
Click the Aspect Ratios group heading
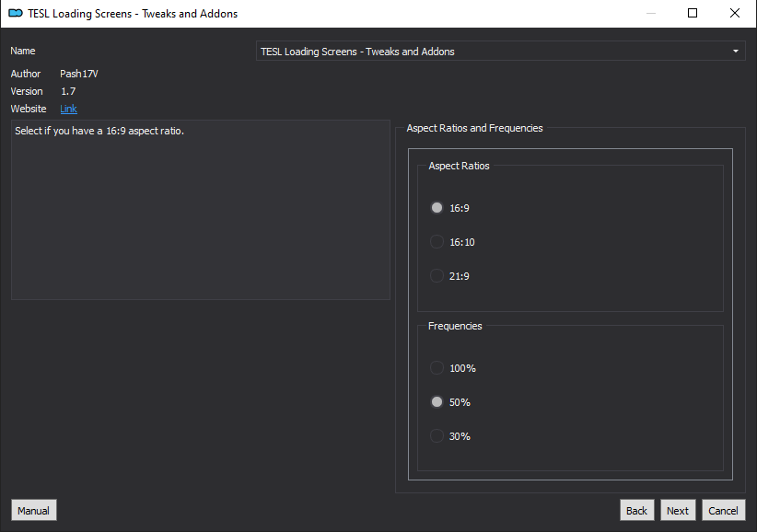459,166
